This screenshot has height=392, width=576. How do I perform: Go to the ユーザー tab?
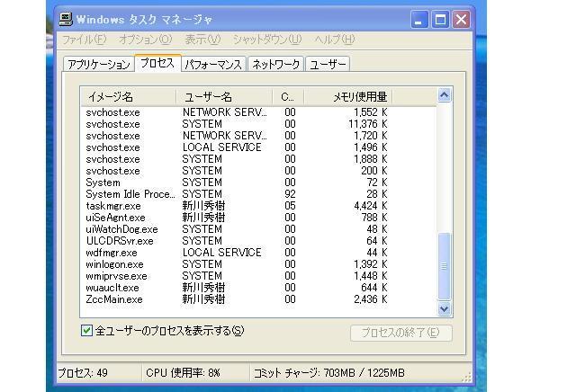[328, 64]
